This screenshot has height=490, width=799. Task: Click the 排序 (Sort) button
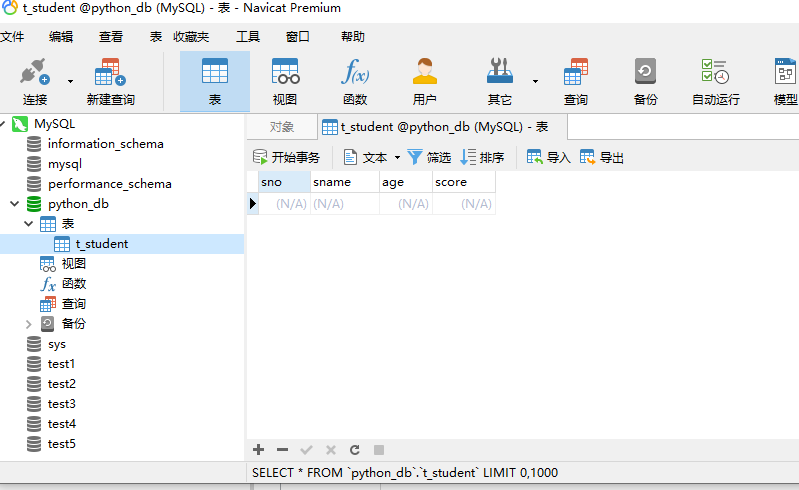[x=482, y=157]
